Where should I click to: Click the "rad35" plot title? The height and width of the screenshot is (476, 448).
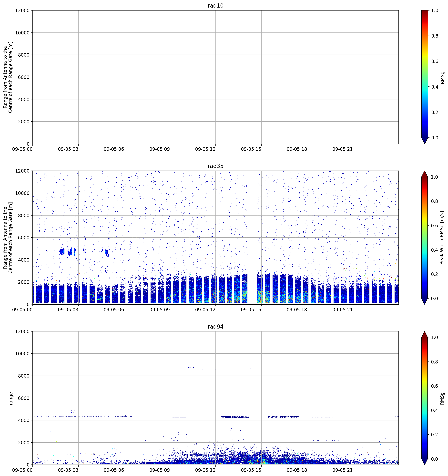click(x=215, y=166)
